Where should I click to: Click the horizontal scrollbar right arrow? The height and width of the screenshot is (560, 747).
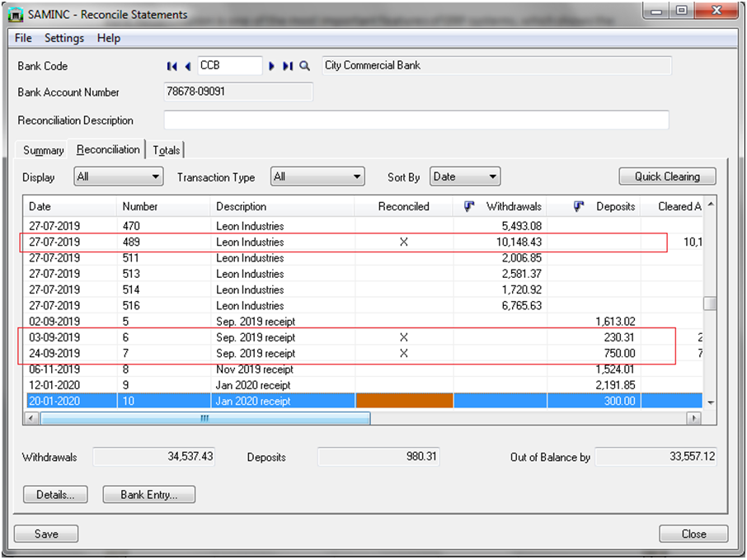(693, 418)
